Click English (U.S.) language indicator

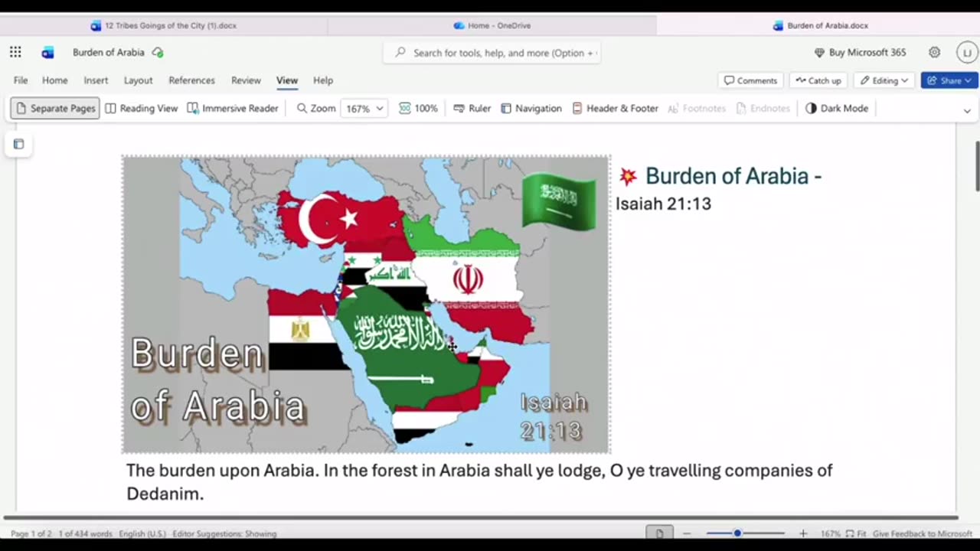pos(142,533)
